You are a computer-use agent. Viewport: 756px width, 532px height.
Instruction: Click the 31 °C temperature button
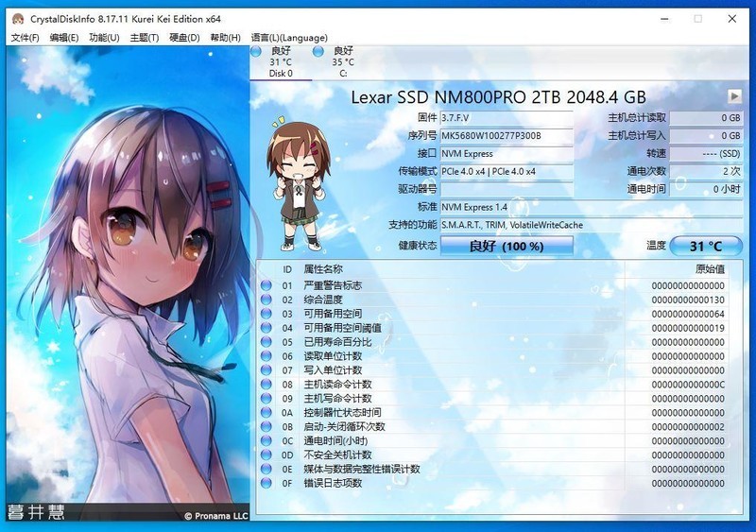(x=706, y=246)
